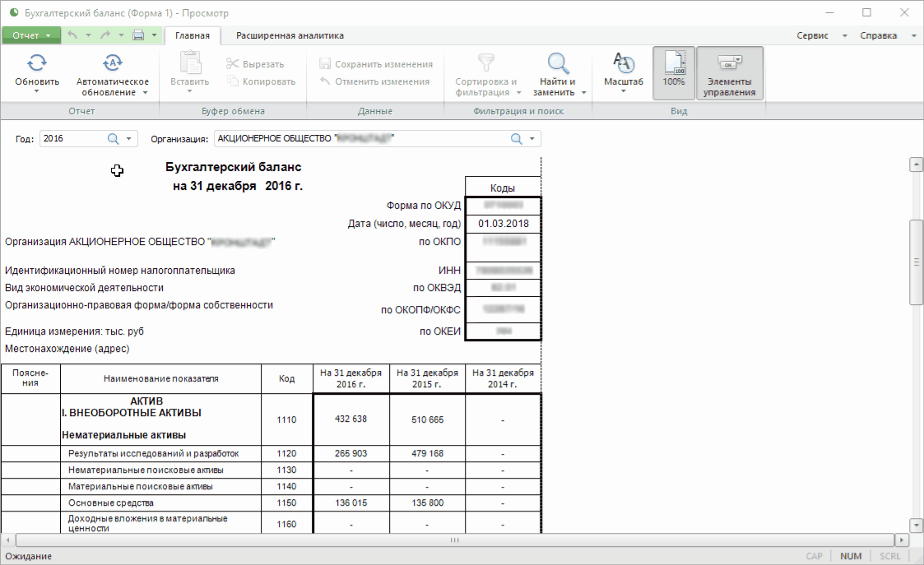The image size is (924, 565).
Task: Click the search icon in Организация field
Action: 517,139
